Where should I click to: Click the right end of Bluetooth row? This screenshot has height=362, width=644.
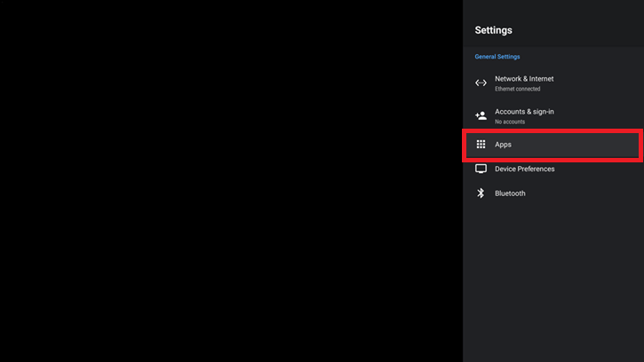tap(622, 193)
